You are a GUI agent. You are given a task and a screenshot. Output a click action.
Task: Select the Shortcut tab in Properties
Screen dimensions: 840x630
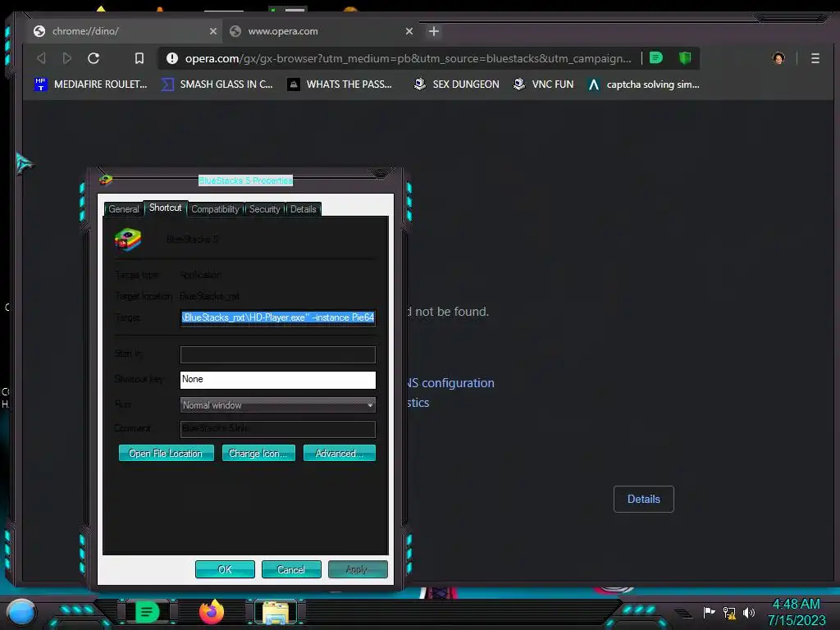pos(165,208)
